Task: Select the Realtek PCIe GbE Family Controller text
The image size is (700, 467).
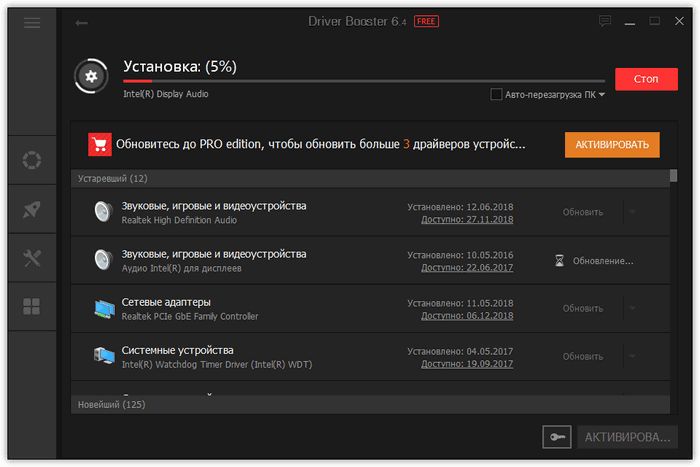Action: [190, 317]
